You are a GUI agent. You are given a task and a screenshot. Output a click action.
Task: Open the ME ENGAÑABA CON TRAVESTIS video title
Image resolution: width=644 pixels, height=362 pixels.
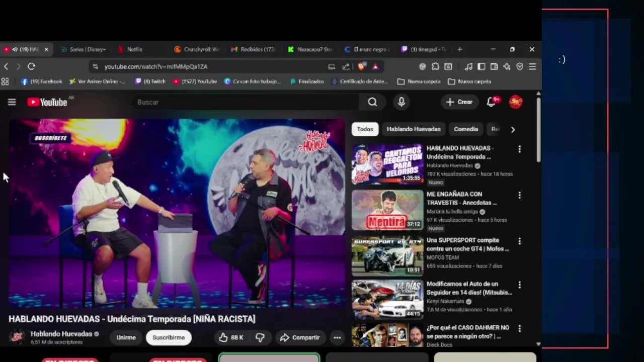[461, 198]
